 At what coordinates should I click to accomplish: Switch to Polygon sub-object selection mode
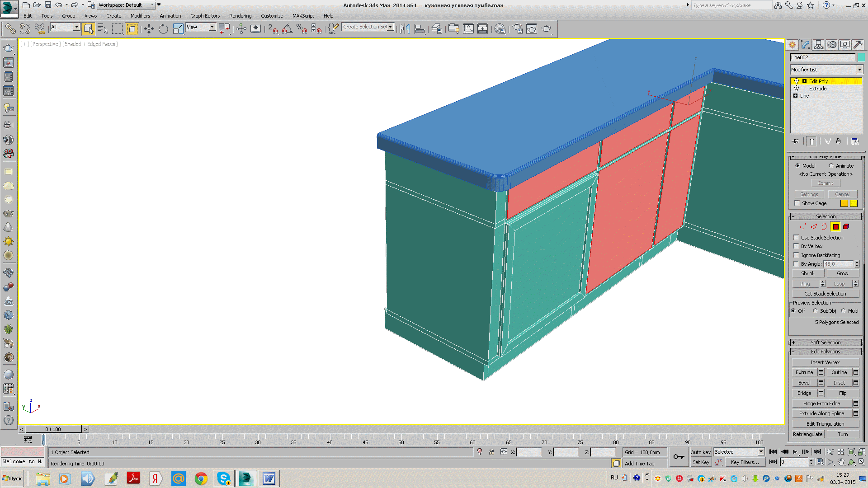[835, 227]
